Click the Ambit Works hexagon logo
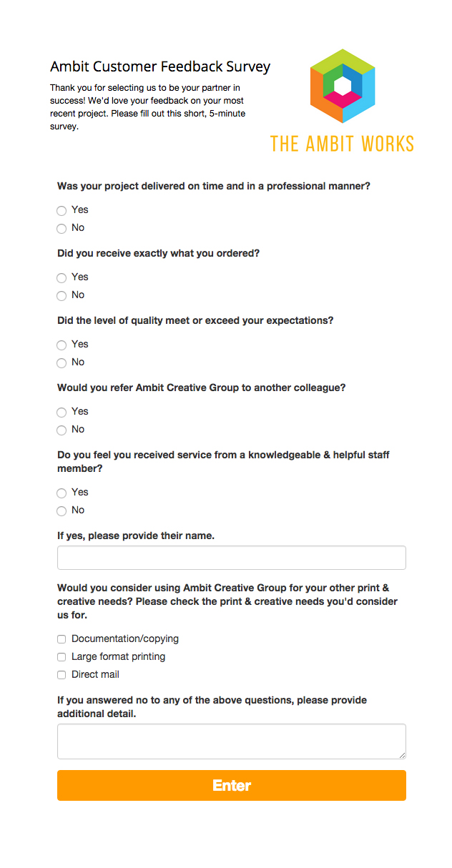Viewport: 452px width, 868px height. click(x=343, y=87)
